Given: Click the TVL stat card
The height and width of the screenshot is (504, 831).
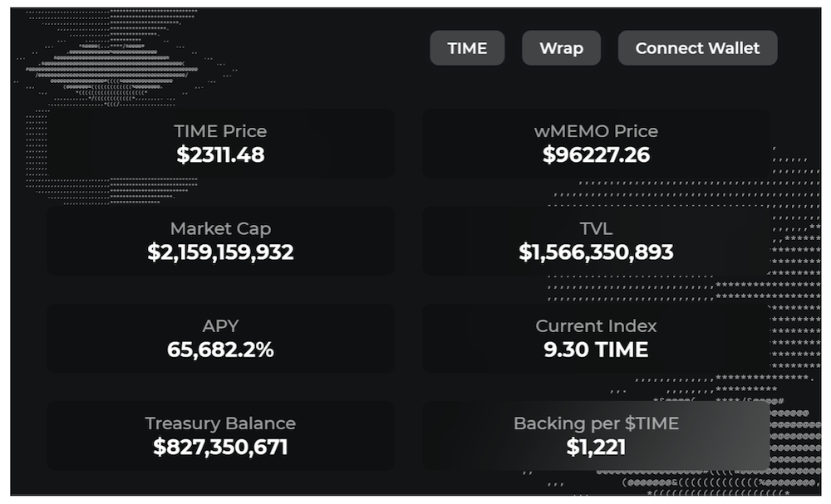Looking at the screenshot, I should click(596, 241).
